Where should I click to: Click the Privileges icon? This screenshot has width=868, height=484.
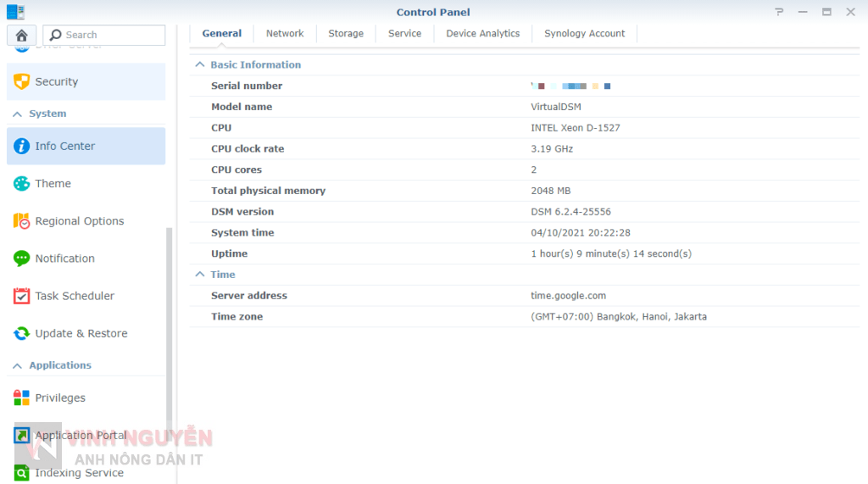pos(22,398)
